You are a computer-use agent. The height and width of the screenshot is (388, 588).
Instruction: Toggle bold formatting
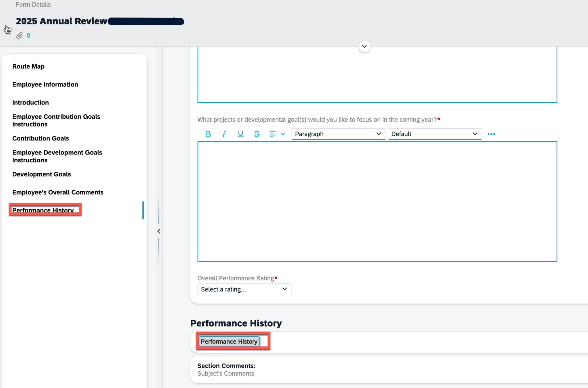tap(208, 134)
